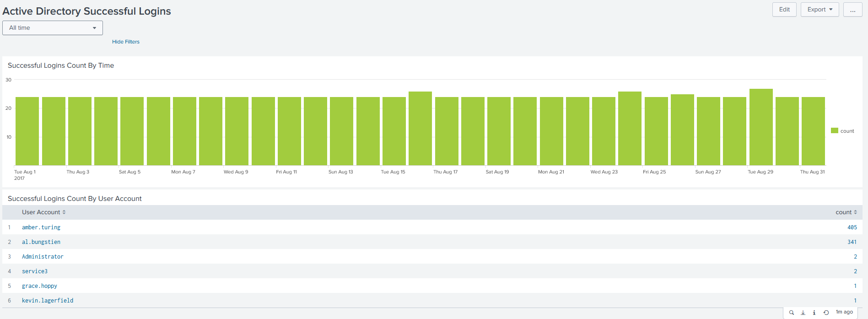The width and height of the screenshot is (868, 319).
Task: Open the more actions ellipsis button
Action: click(852, 10)
